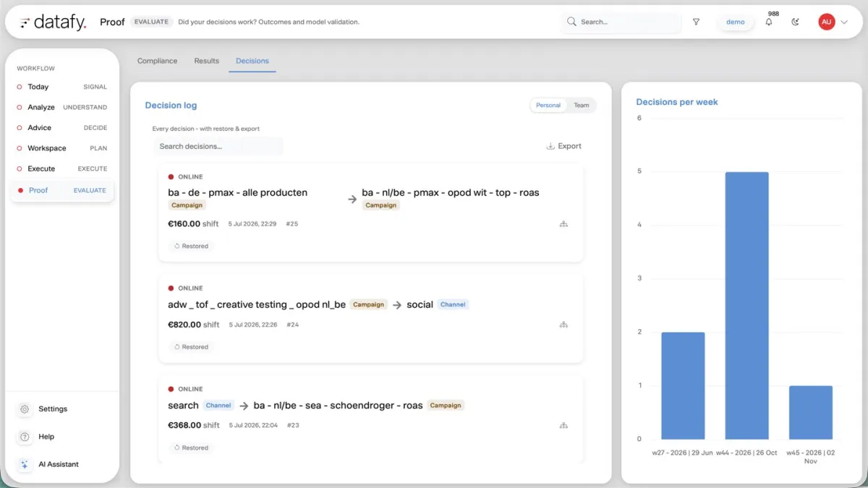Click Restored chip on decision #23
Screen dimensions: 868x488
[192, 448]
